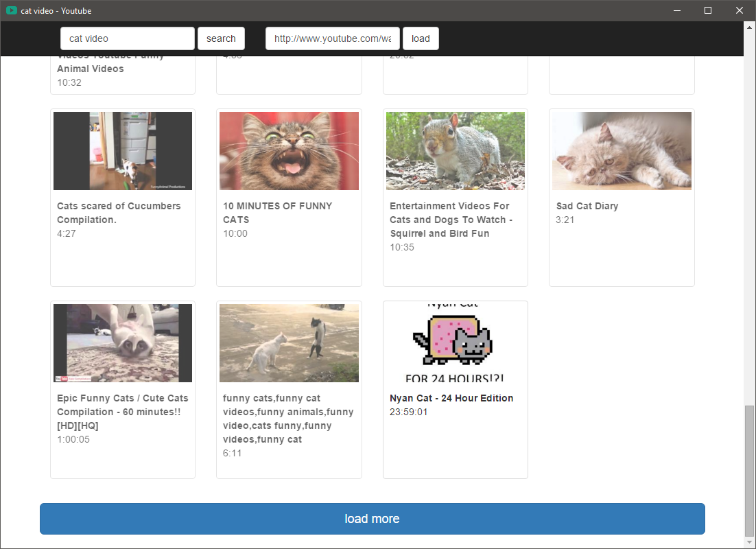The image size is (756, 549).
Task: Close the Youtube window
Action: (x=739, y=10)
